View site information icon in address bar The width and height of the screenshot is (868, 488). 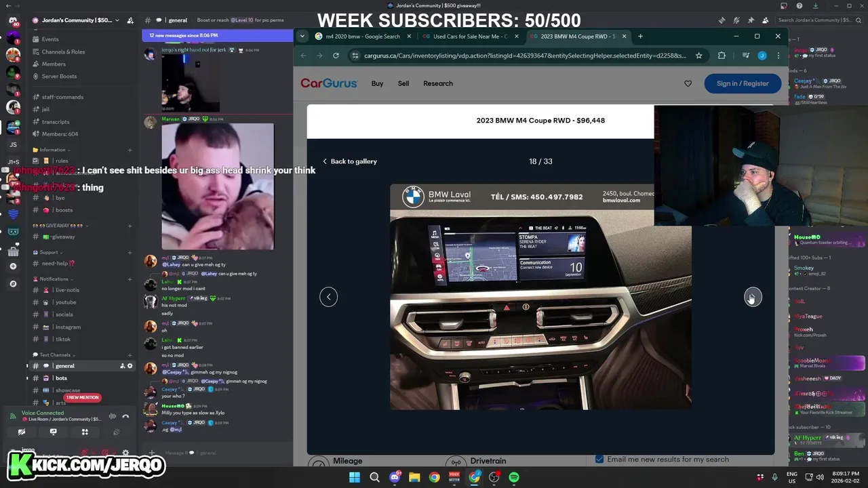pyautogui.click(x=355, y=56)
